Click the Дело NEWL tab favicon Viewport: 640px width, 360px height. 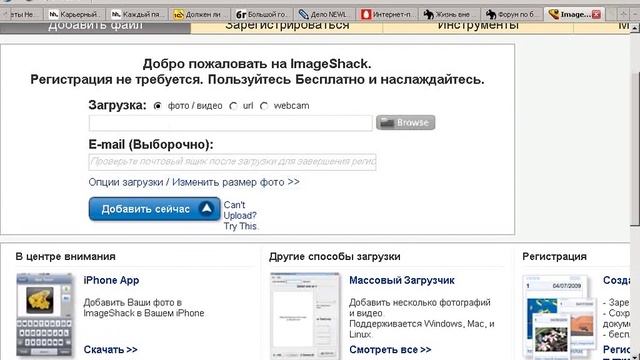303,14
